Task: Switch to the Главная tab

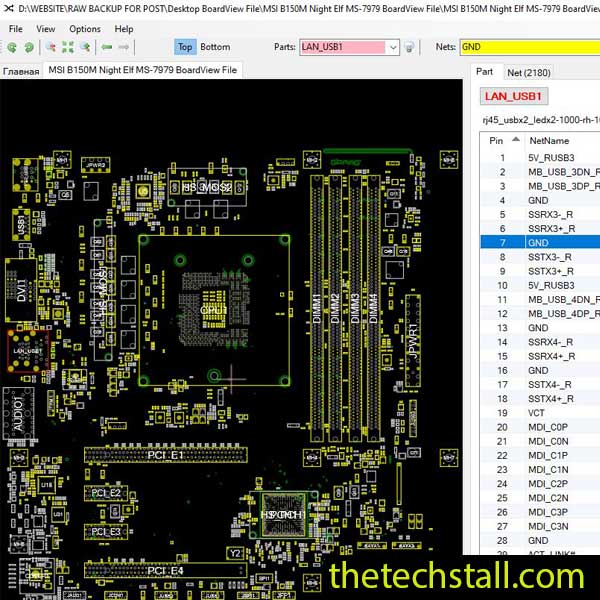Action: pyautogui.click(x=21, y=72)
